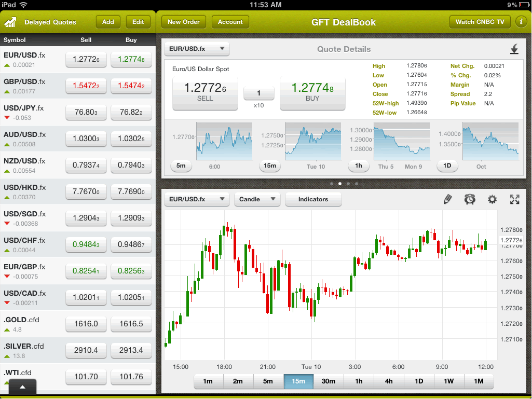The height and width of the screenshot is (399, 532).
Task: Select the 1m timeframe tab
Action: pyautogui.click(x=208, y=381)
